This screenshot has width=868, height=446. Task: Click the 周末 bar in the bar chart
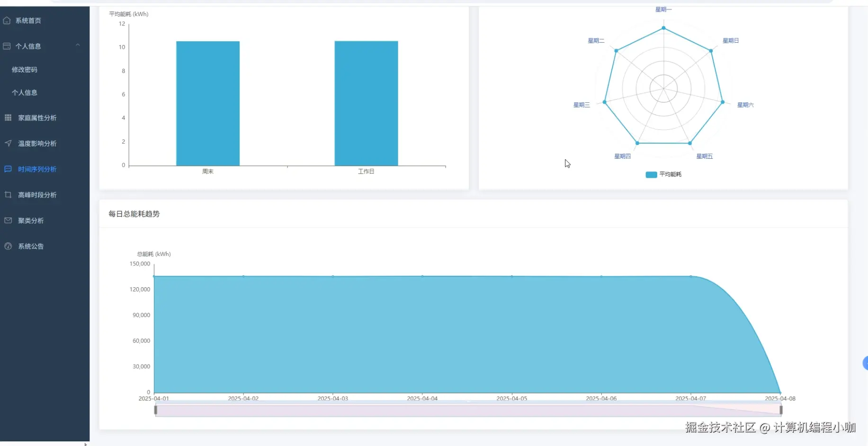pyautogui.click(x=208, y=103)
